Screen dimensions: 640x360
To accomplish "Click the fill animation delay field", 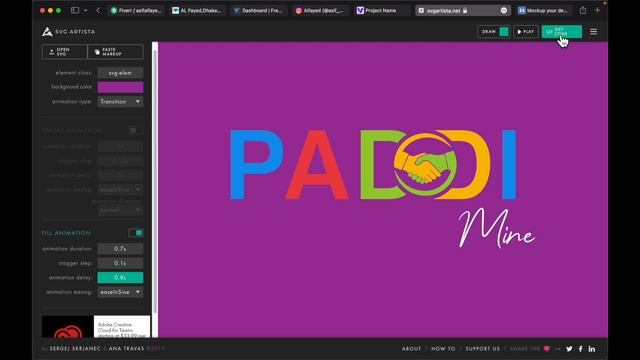I will [x=120, y=278].
